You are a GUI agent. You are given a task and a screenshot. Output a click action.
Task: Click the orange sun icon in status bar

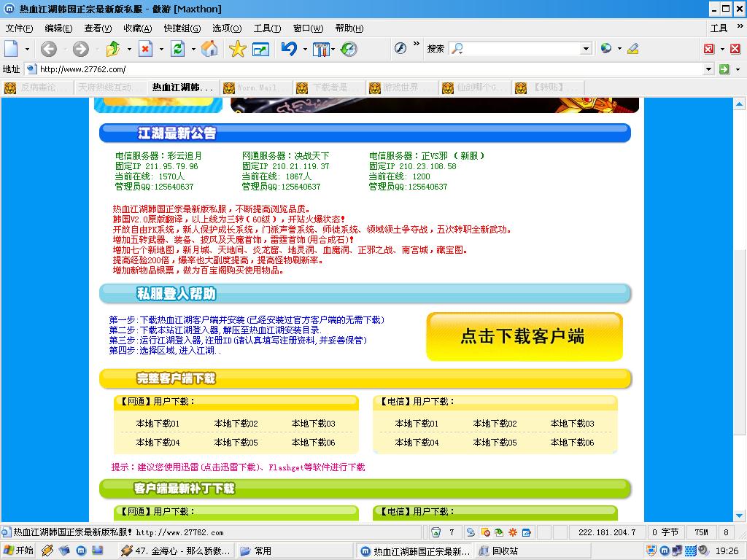click(513, 532)
